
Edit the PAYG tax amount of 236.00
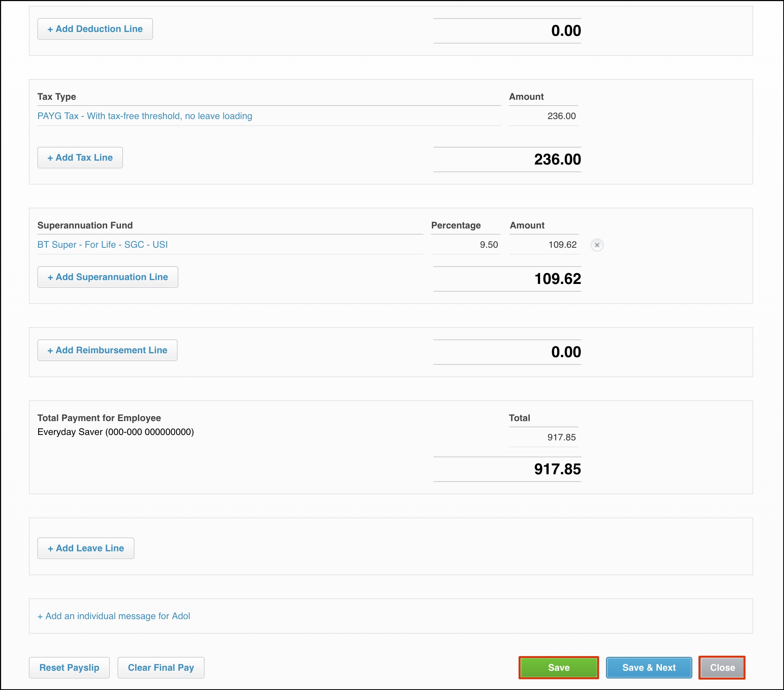543,116
